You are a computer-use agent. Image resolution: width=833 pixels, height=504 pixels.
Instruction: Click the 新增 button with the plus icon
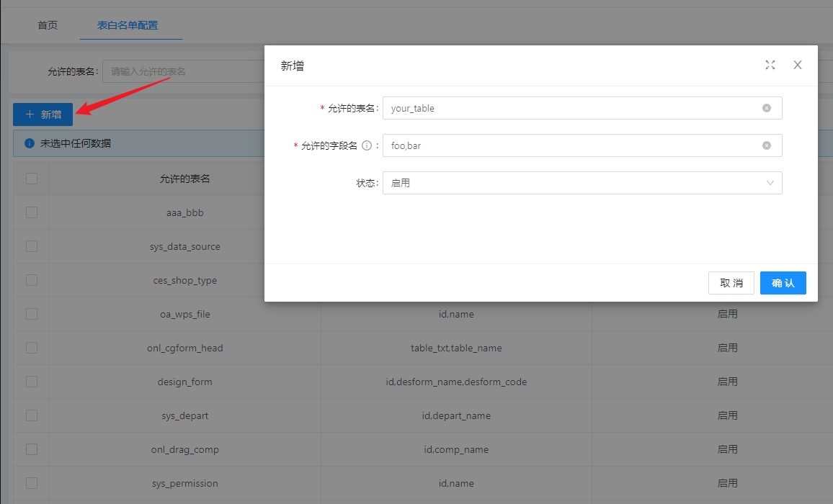(43, 114)
